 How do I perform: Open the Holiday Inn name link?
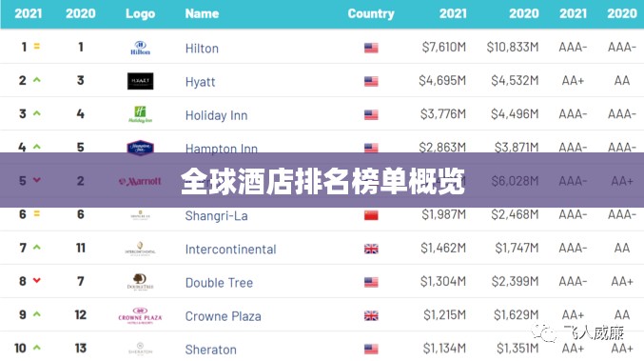tap(217, 115)
